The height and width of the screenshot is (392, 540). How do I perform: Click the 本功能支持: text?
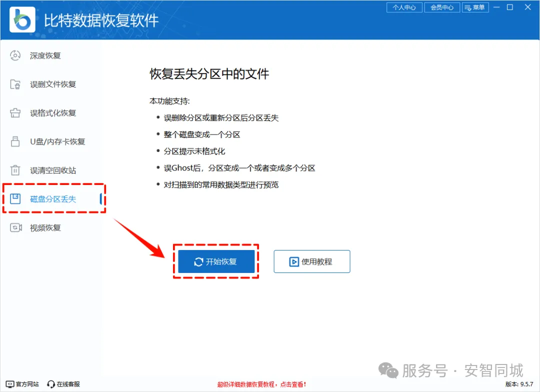(x=169, y=101)
